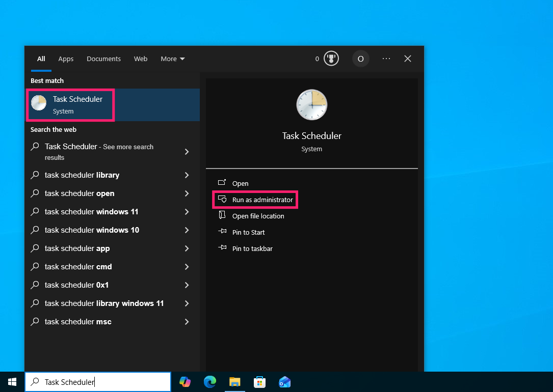The height and width of the screenshot is (392, 553).
Task: Select 'task scheduler app' suggestion
Action: pos(113,248)
